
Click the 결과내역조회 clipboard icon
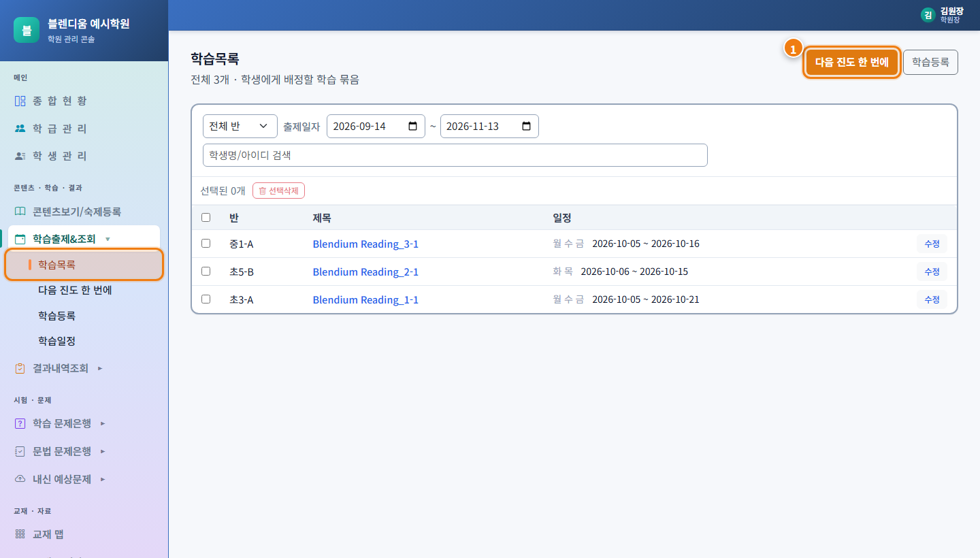coord(20,368)
